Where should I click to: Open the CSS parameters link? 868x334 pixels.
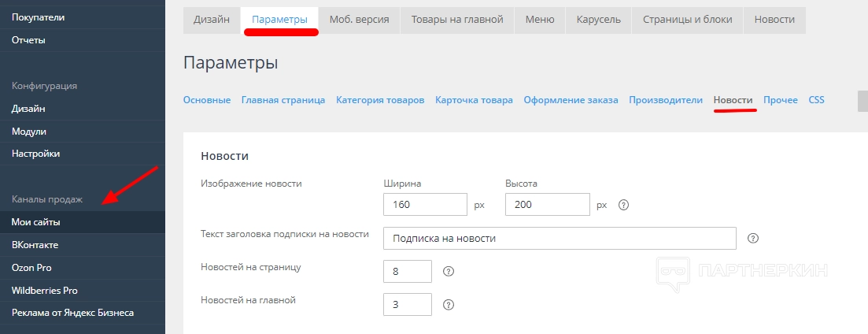coord(816,100)
